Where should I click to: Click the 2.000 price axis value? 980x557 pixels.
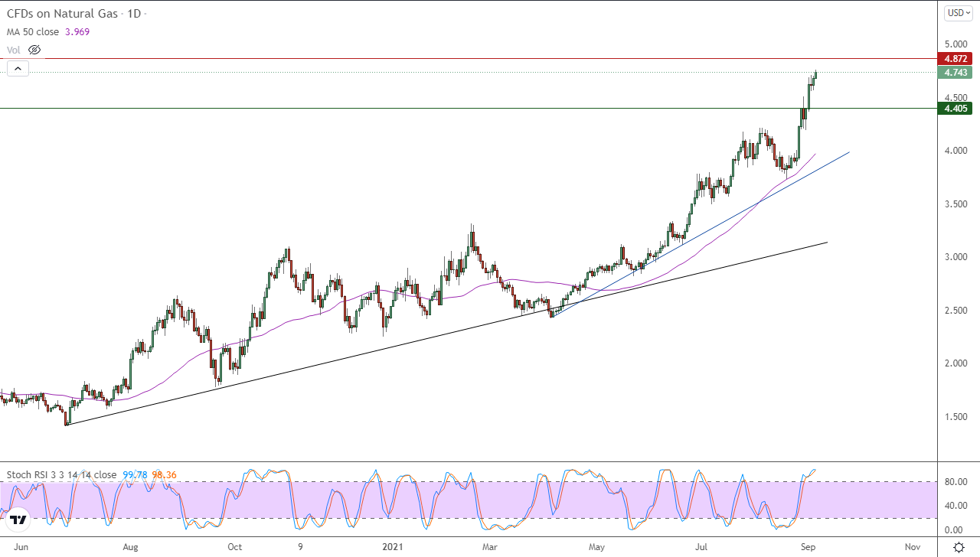click(956, 363)
